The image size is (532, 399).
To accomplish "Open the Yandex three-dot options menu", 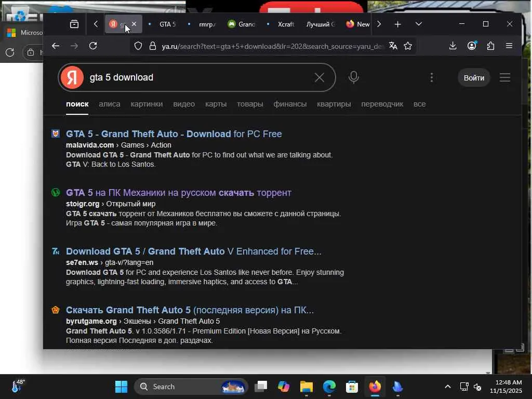I will pyautogui.click(x=432, y=77).
